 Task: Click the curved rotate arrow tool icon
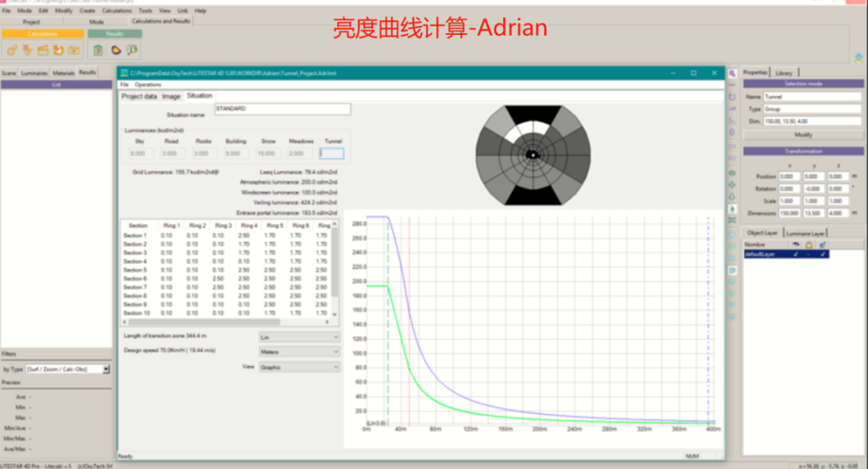(x=732, y=97)
